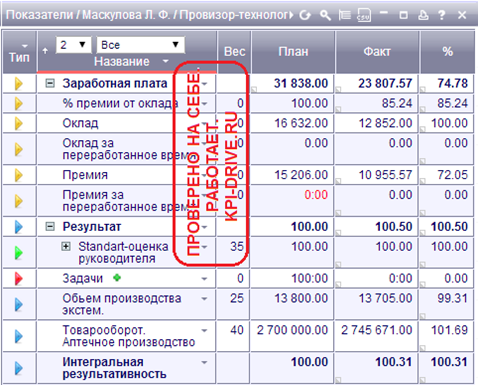This screenshot has width=478, height=385.
Task: Click the Факт column header
Action: click(377, 52)
